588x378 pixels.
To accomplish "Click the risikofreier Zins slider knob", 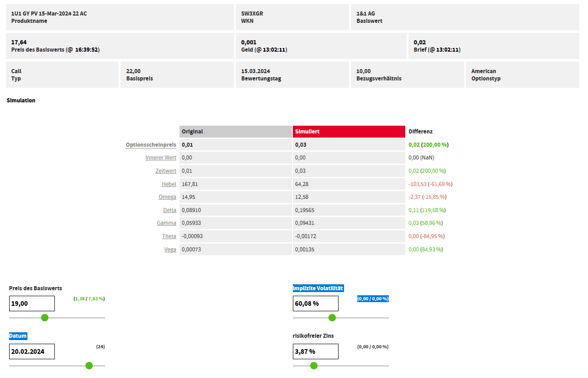I will [x=313, y=366].
